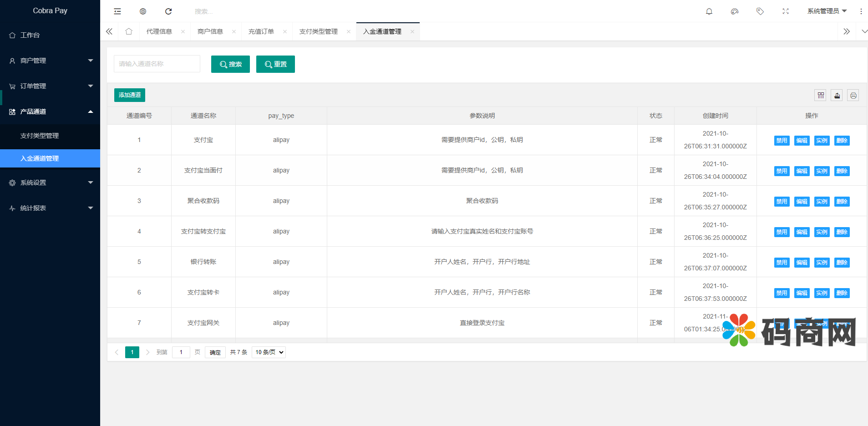868x426 pixels.
Task: Open the theme palette icon
Action: (x=735, y=11)
